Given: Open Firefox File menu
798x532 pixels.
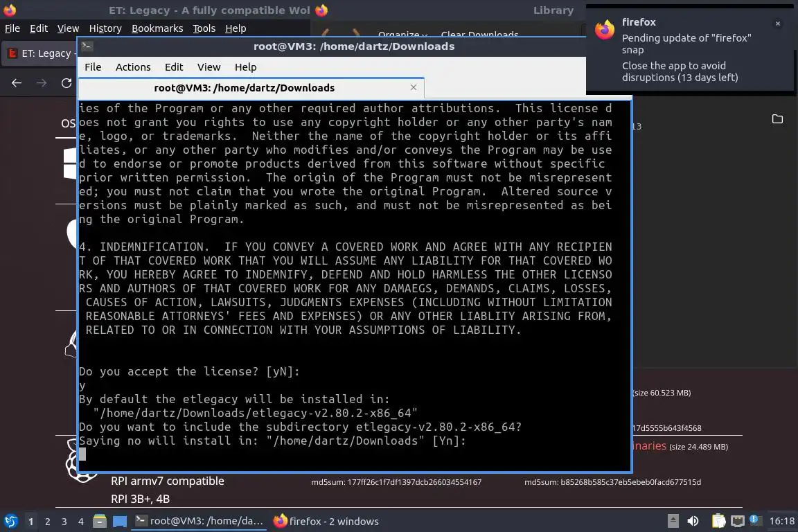Looking at the screenshot, I should (x=12, y=28).
